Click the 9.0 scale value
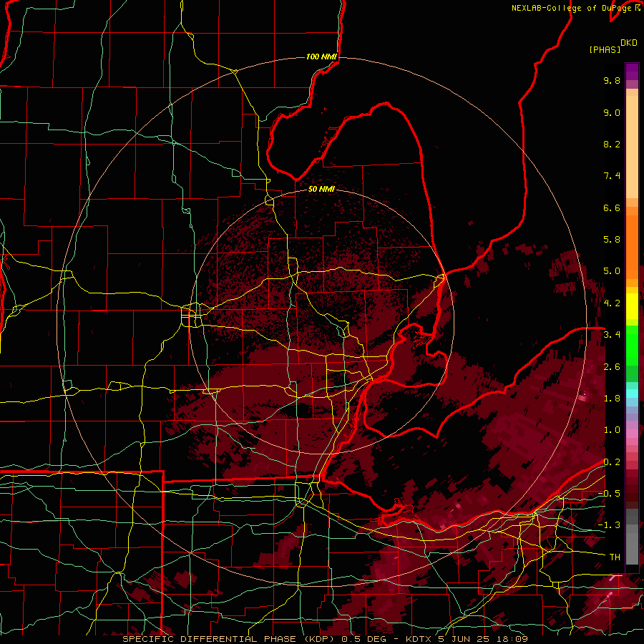 pos(612,112)
